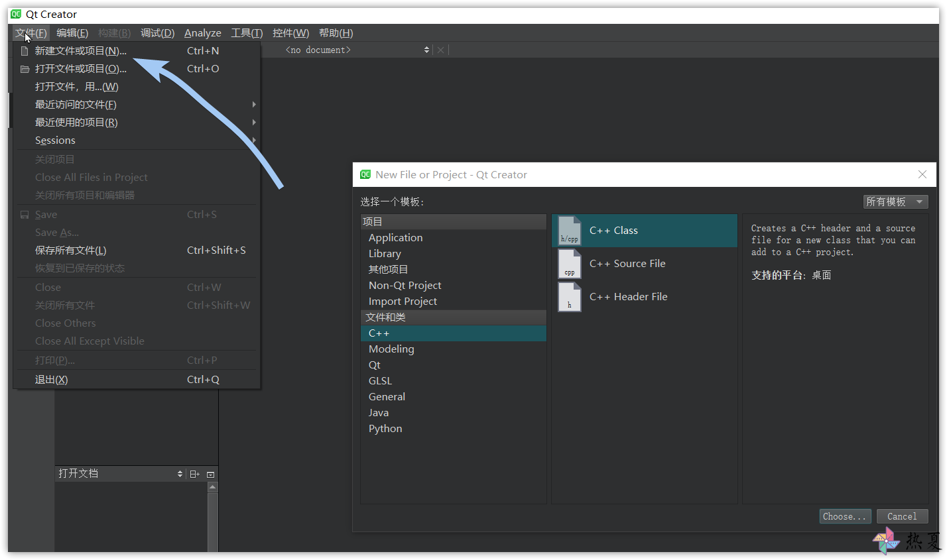Click the Choose... button
Screen dimensions: 947x560
coord(844,516)
